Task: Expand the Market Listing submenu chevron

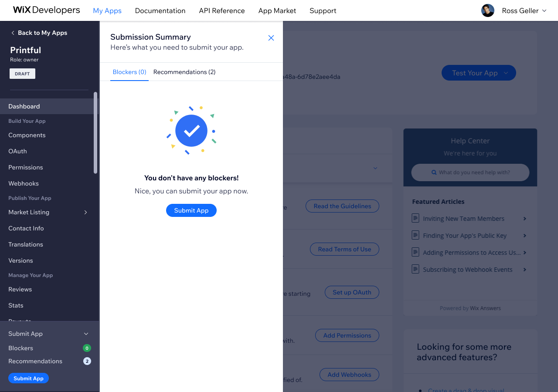Action: point(85,213)
